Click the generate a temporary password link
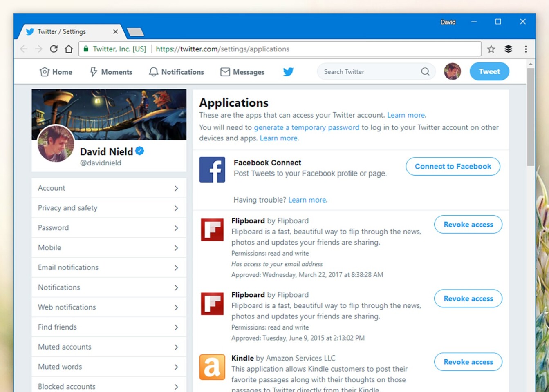 (x=306, y=127)
